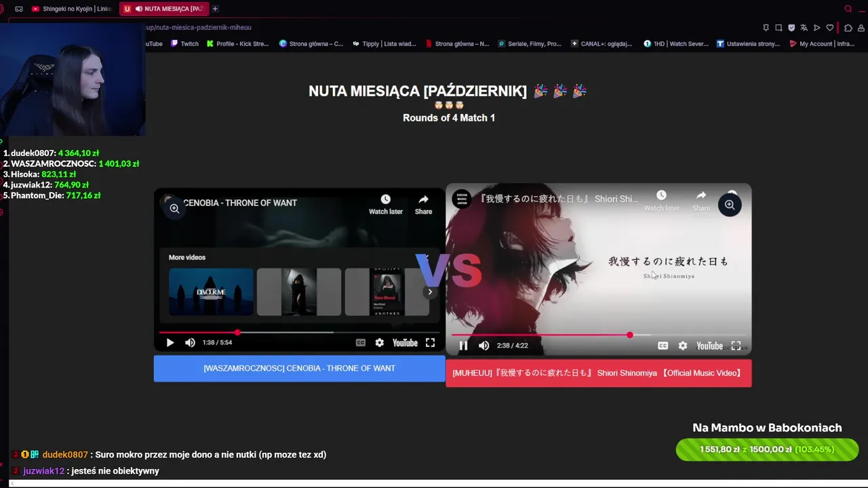Viewport: 868px width, 488px height.
Task: Click dudek0807 top donor entry
Action: (51, 153)
